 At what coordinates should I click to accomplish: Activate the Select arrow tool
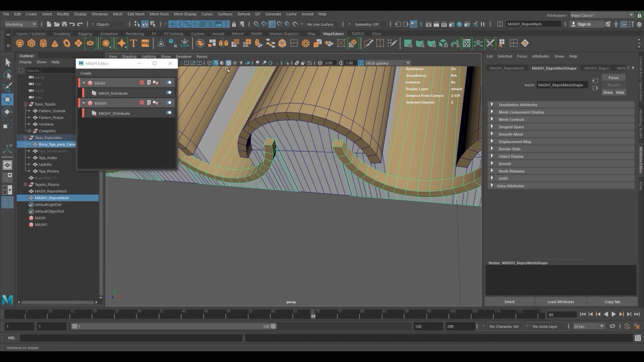coord(7,62)
